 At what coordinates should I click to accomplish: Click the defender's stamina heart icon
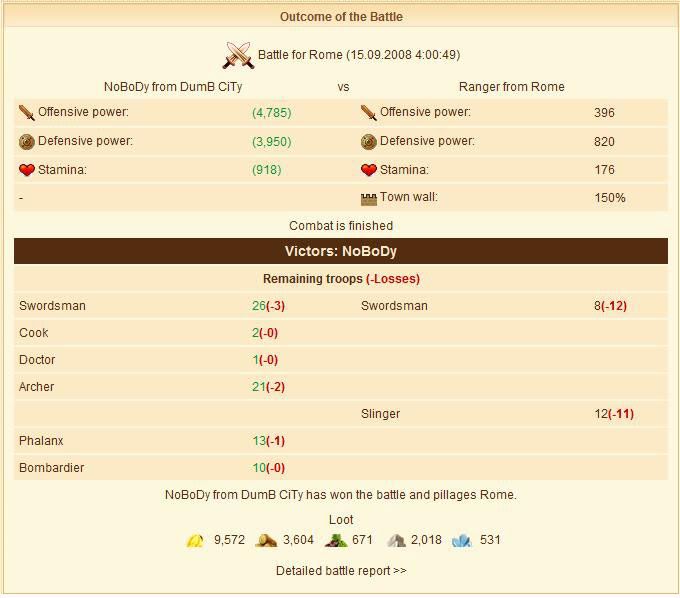pos(368,170)
